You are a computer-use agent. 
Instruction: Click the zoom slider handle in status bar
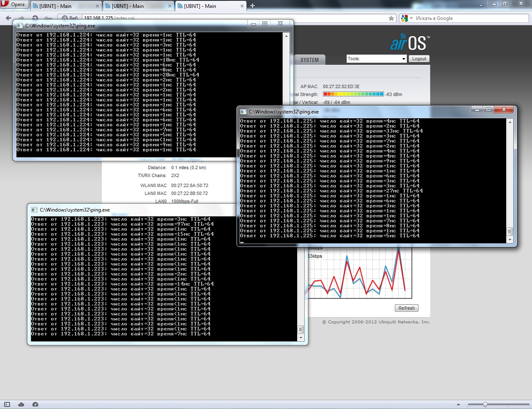tap(485, 404)
